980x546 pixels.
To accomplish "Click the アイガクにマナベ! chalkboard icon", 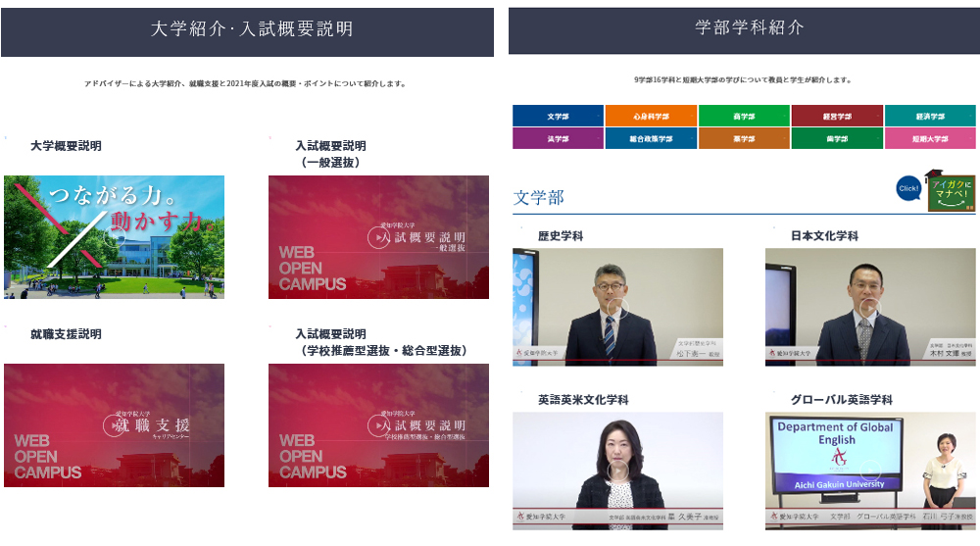I will point(951,191).
